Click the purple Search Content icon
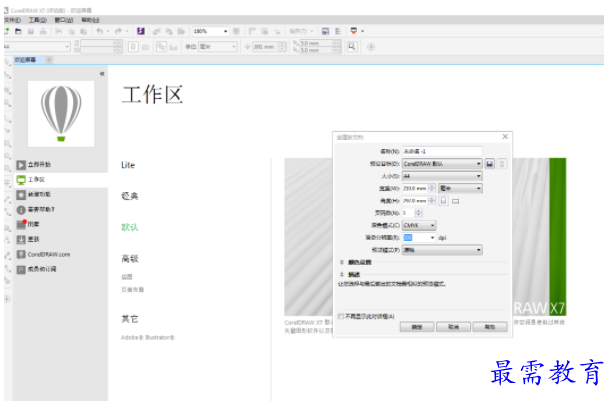Screen dimensions: 612x404 click(x=141, y=31)
